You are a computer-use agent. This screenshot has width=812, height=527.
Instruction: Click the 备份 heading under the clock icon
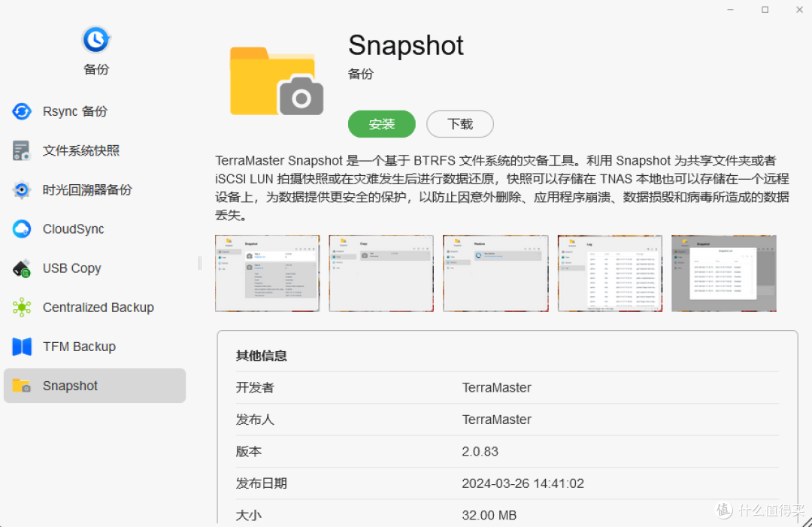pos(96,69)
